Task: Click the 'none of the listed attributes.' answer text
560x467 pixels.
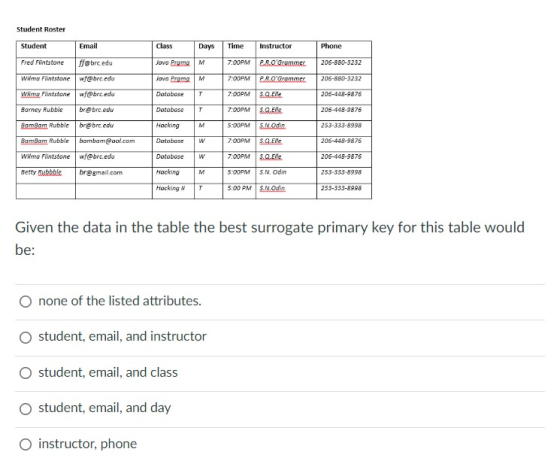Action: click(120, 301)
